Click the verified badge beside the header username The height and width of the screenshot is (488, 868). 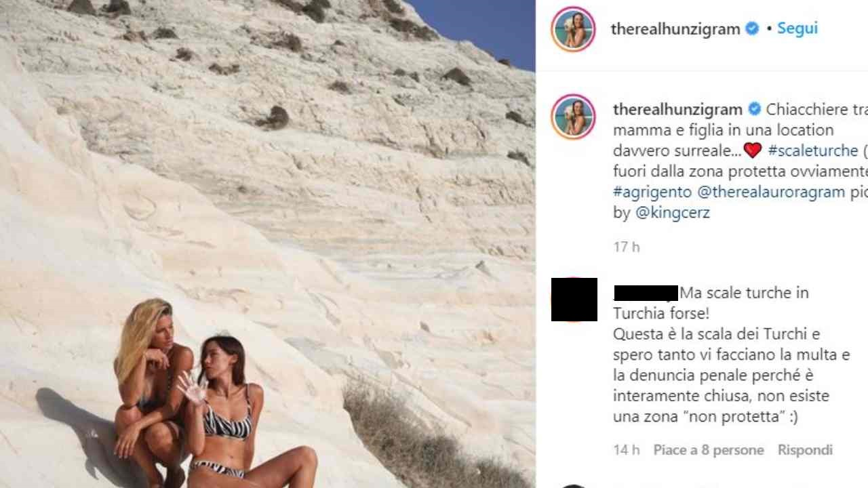coord(752,28)
